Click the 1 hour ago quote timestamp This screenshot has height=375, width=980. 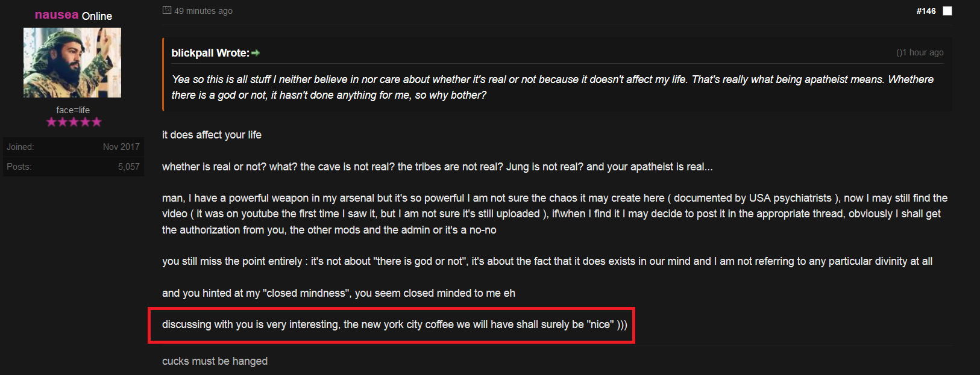click(x=920, y=52)
